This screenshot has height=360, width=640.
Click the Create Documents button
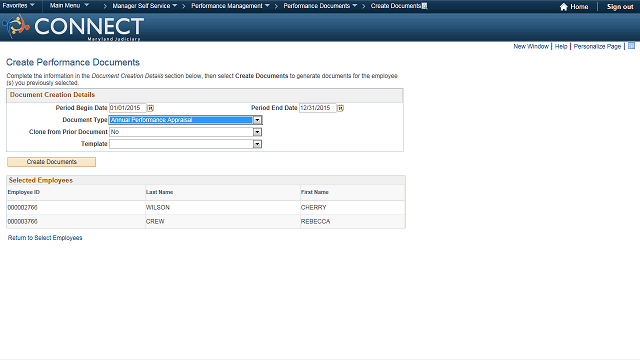(x=51, y=162)
